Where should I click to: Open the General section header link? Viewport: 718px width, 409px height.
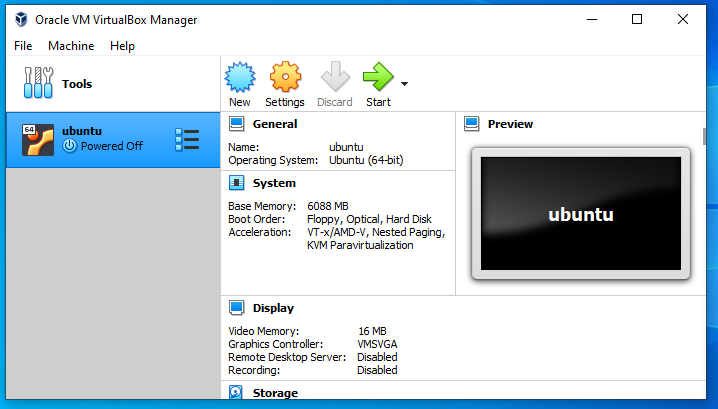[x=275, y=124]
